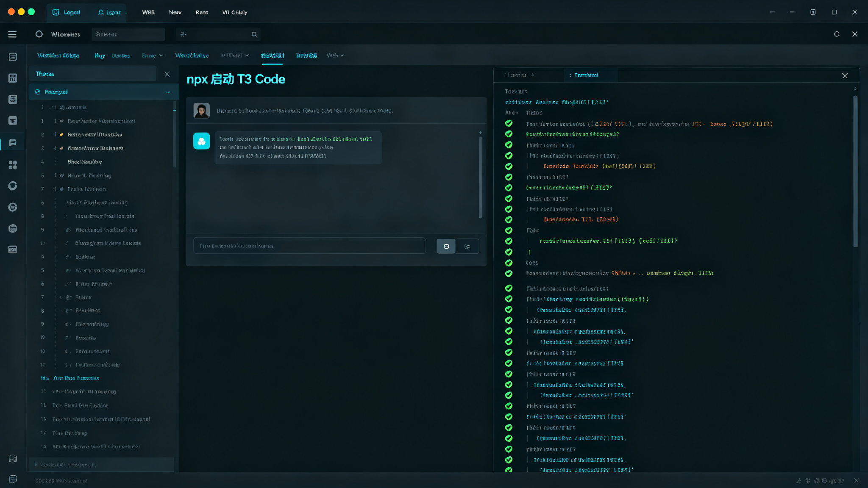
Task: Click into the message input field
Action: [309, 246]
